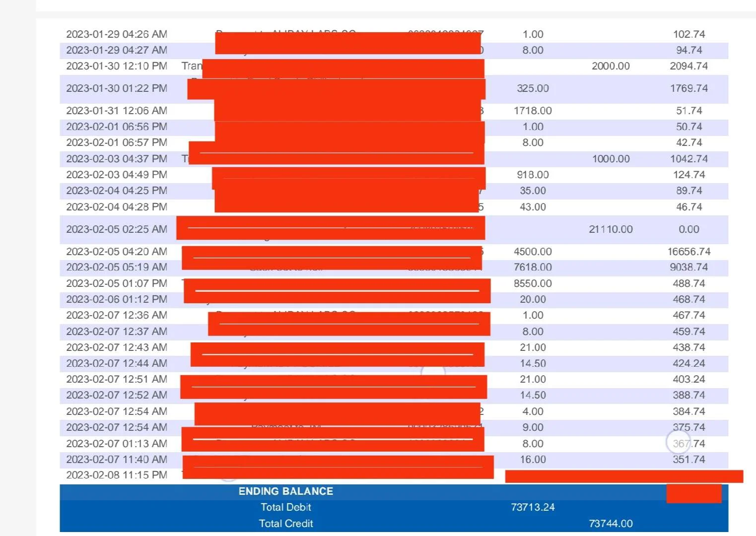Image resolution: width=756 pixels, height=536 pixels.
Task: Select the balance 16656.74
Action: pos(689,252)
